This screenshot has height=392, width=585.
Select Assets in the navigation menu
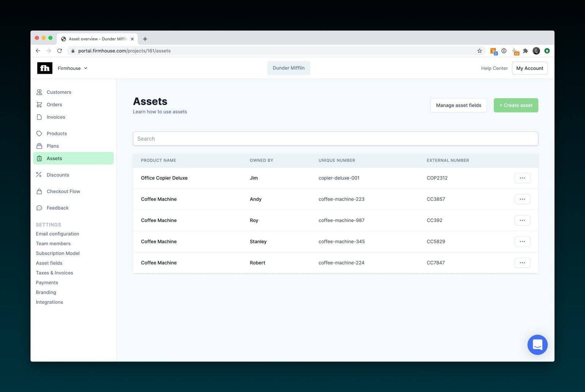(54, 158)
